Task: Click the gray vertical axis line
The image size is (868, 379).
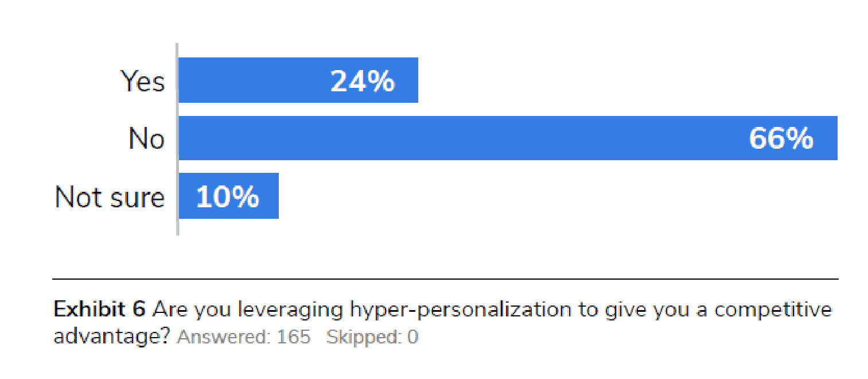Action: 177,139
